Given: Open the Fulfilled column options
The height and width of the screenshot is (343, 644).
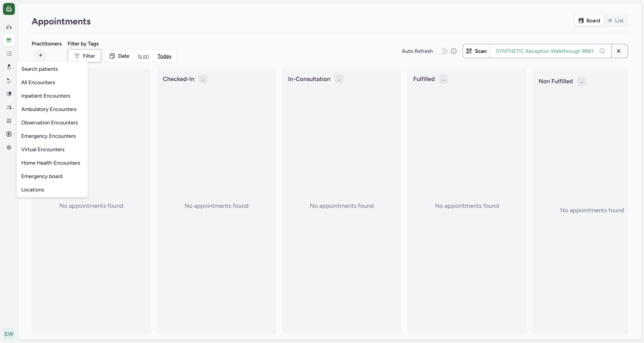Looking at the screenshot, I should pyautogui.click(x=443, y=79).
